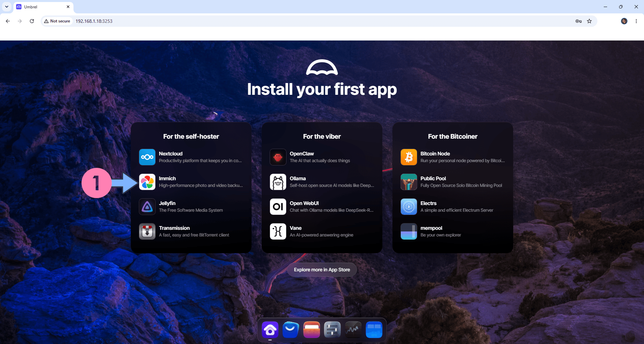Reload the page with the refresh icon

[x=32, y=21]
